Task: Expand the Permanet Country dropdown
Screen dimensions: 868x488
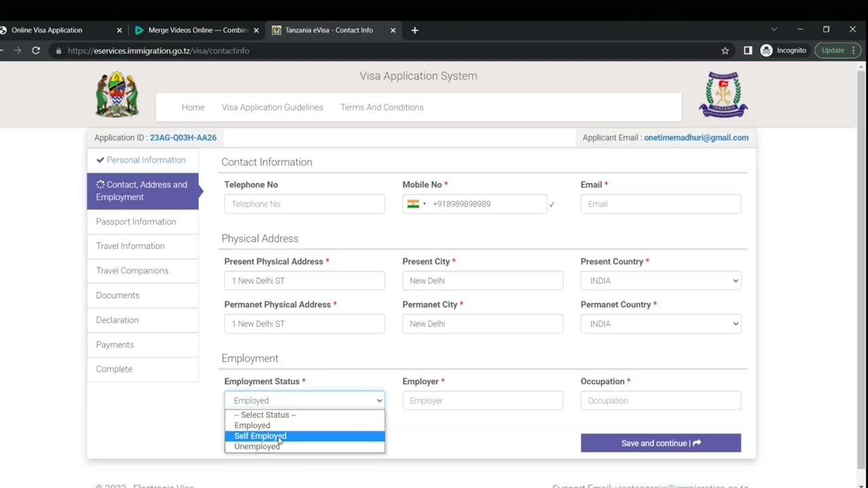Action: [x=660, y=324]
